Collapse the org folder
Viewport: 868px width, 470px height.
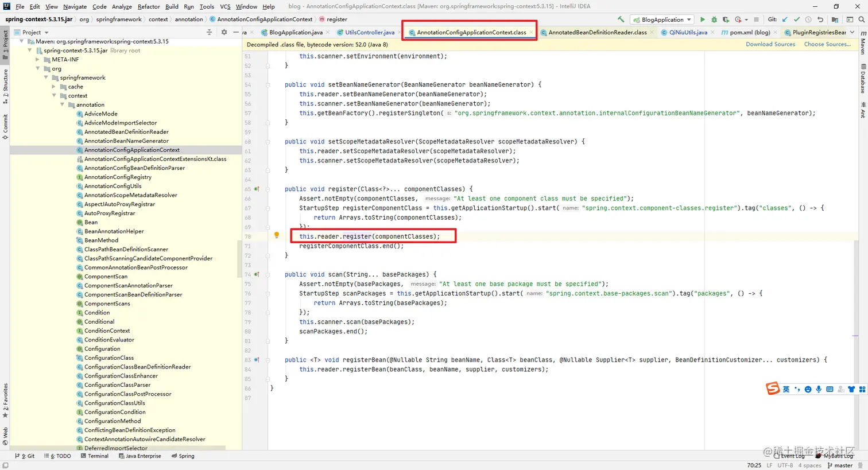[38, 68]
